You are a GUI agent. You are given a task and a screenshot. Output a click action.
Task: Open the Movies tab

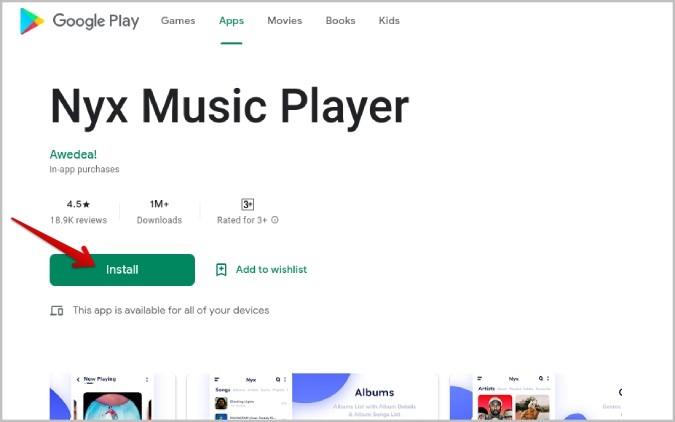(x=285, y=21)
